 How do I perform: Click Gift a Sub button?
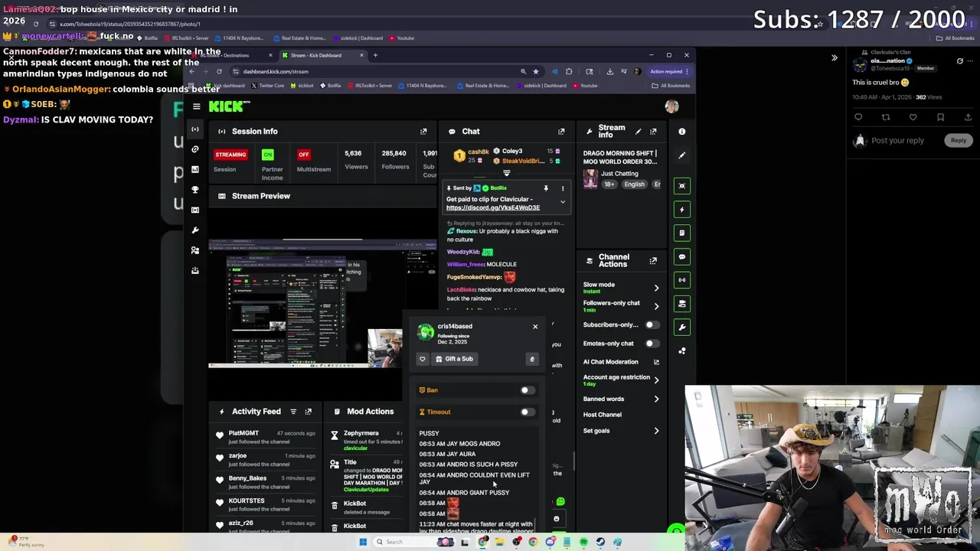[455, 359]
